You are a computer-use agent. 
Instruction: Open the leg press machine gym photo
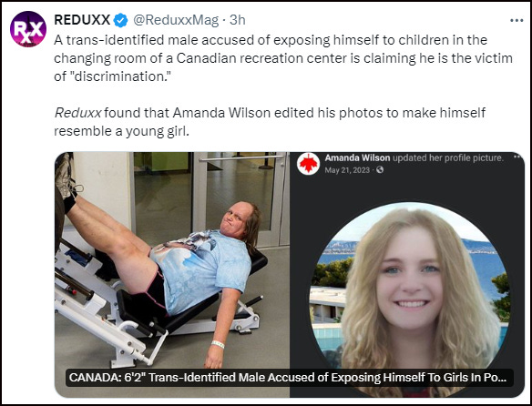point(172,260)
